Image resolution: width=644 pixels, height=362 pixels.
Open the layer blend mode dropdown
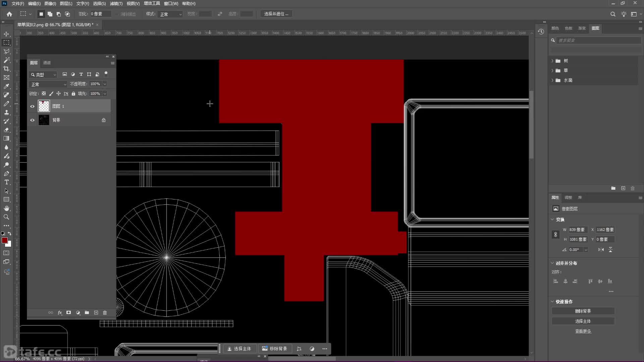click(48, 84)
